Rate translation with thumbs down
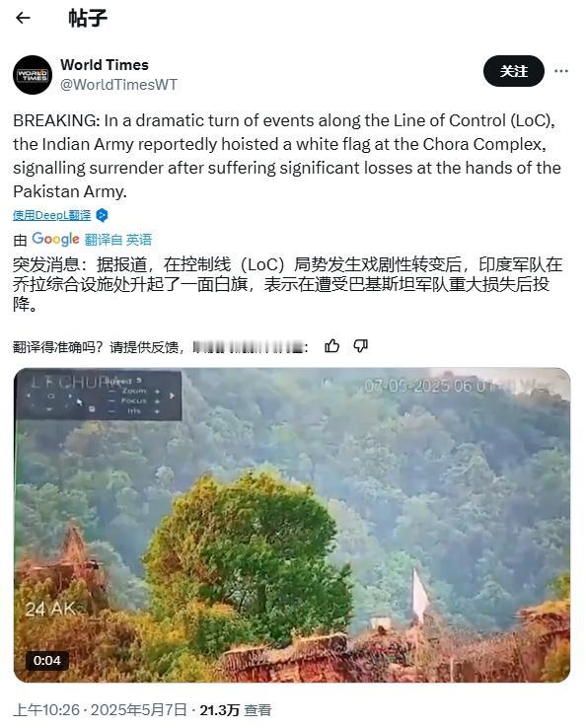The height and width of the screenshot is (728, 586). point(361,346)
